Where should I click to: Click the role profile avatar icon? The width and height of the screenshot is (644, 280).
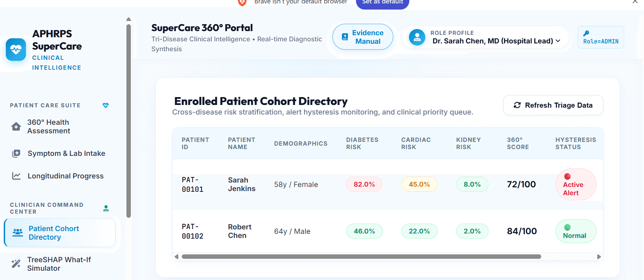point(417,37)
